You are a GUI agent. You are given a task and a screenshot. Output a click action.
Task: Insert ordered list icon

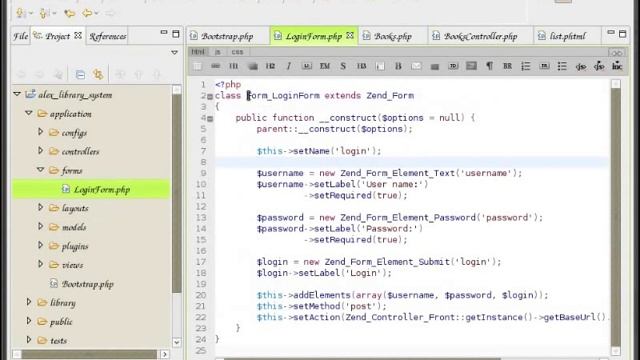526,66
